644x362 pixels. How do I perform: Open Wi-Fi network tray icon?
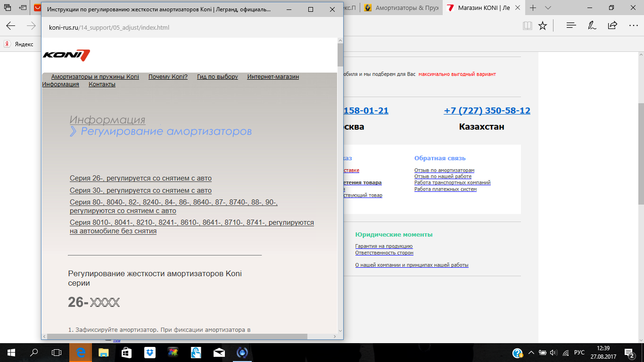565,353
